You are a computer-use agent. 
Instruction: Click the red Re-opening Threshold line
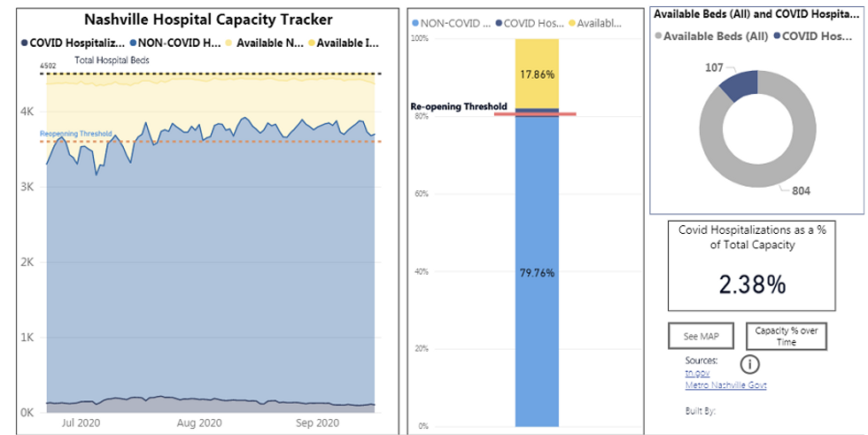point(535,114)
